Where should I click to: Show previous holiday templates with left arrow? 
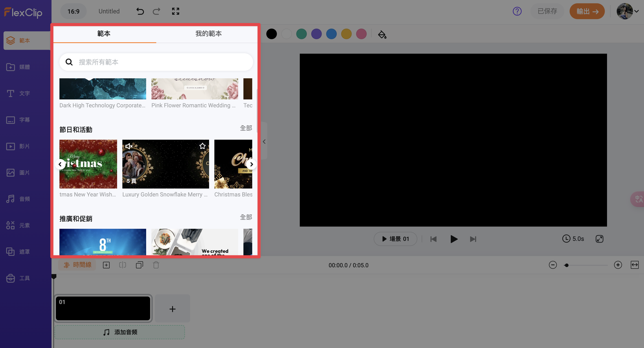(x=60, y=164)
